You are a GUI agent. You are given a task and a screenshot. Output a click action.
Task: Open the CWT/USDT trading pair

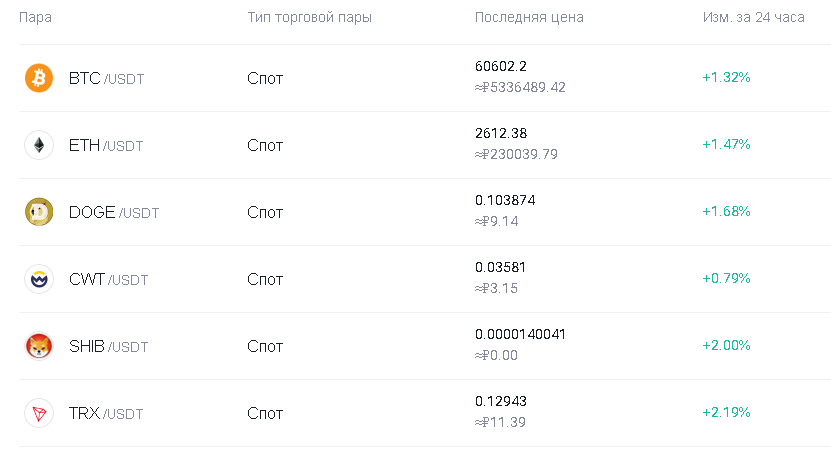[108, 279]
